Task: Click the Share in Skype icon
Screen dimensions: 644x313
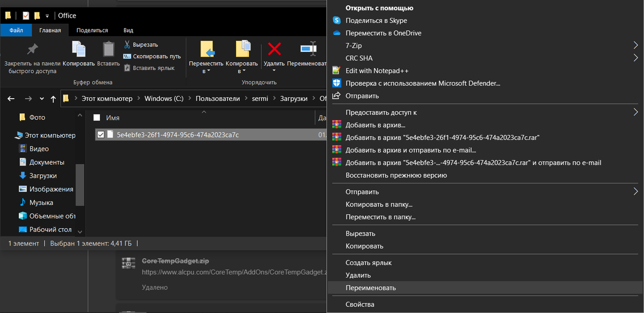Action: [x=336, y=20]
